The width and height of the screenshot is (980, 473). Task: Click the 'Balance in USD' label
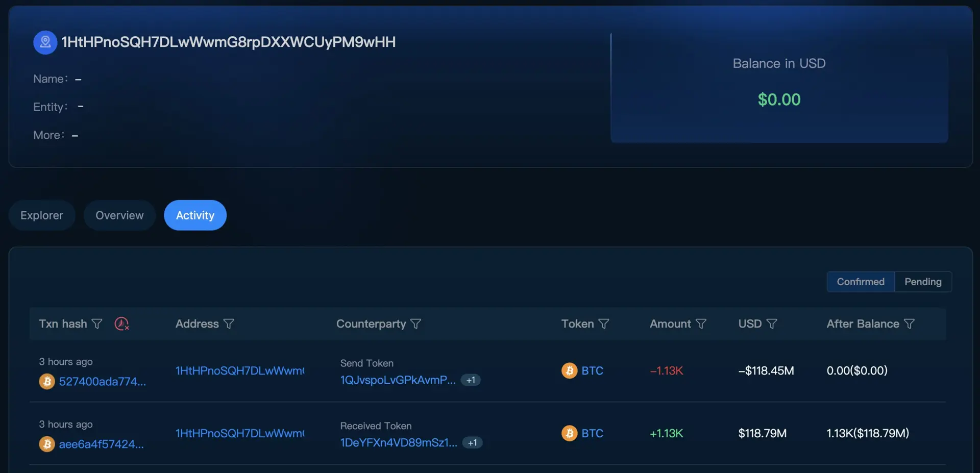779,63
